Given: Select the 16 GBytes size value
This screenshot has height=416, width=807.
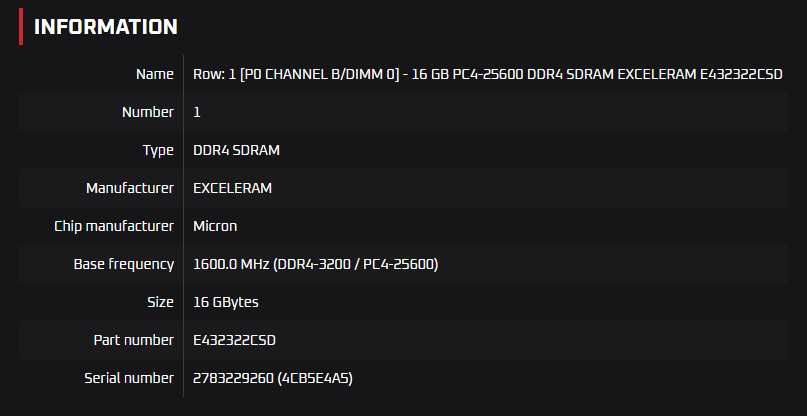Looking at the screenshot, I should click(x=226, y=302).
